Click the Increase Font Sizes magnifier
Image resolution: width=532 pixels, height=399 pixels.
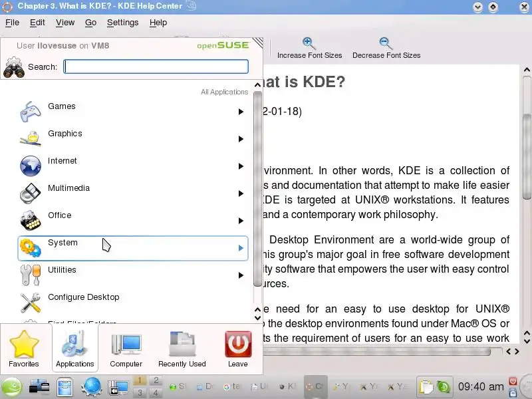pos(309,43)
